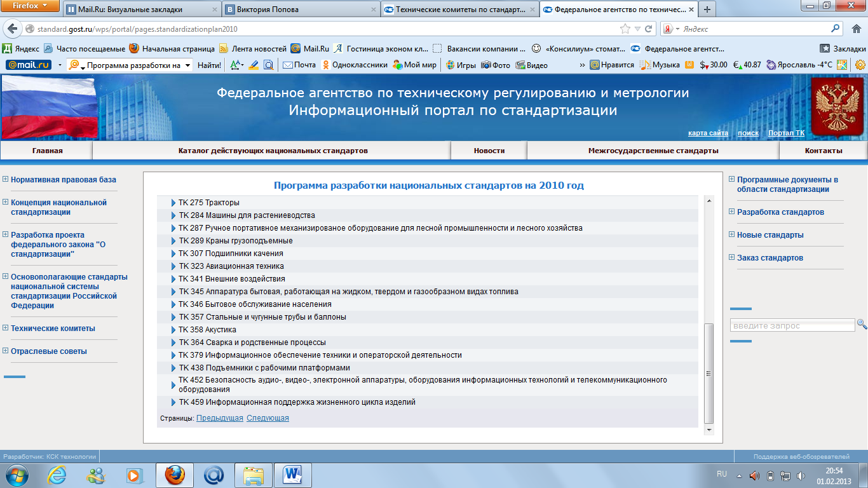The height and width of the screenshot is (488, 868).
Task: Click the введите запрос search field
Action: (x=792, y=325)
